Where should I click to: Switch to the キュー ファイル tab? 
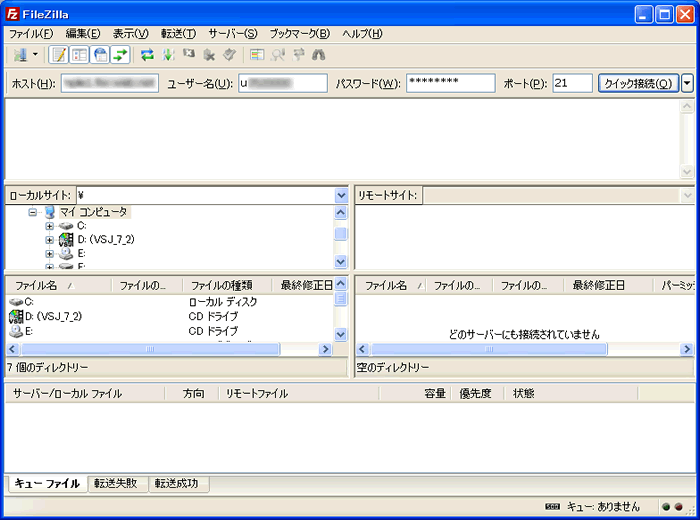[x=47, y=483]
